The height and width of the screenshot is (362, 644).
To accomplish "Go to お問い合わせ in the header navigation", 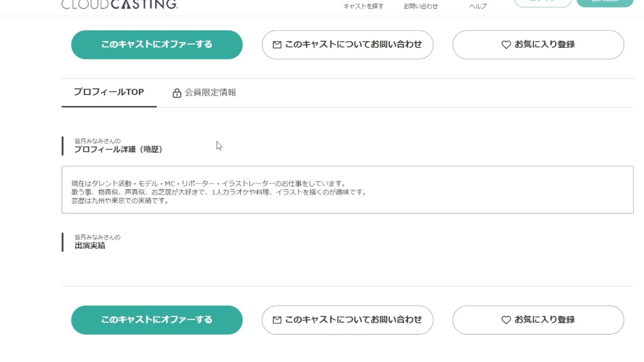I will point(421,6).
